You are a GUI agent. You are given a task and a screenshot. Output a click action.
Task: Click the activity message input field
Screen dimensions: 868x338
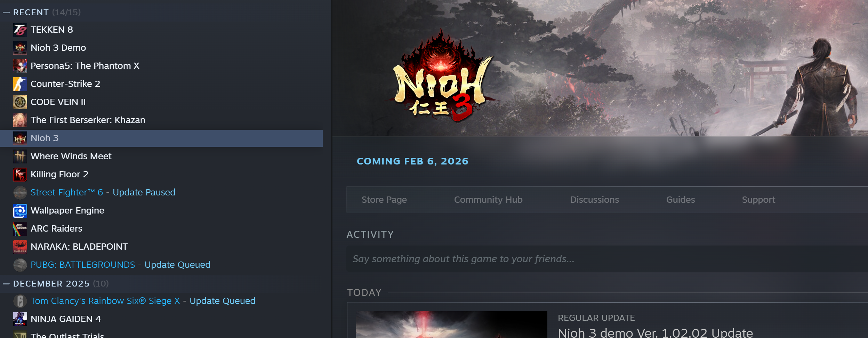tap(607, 259)
